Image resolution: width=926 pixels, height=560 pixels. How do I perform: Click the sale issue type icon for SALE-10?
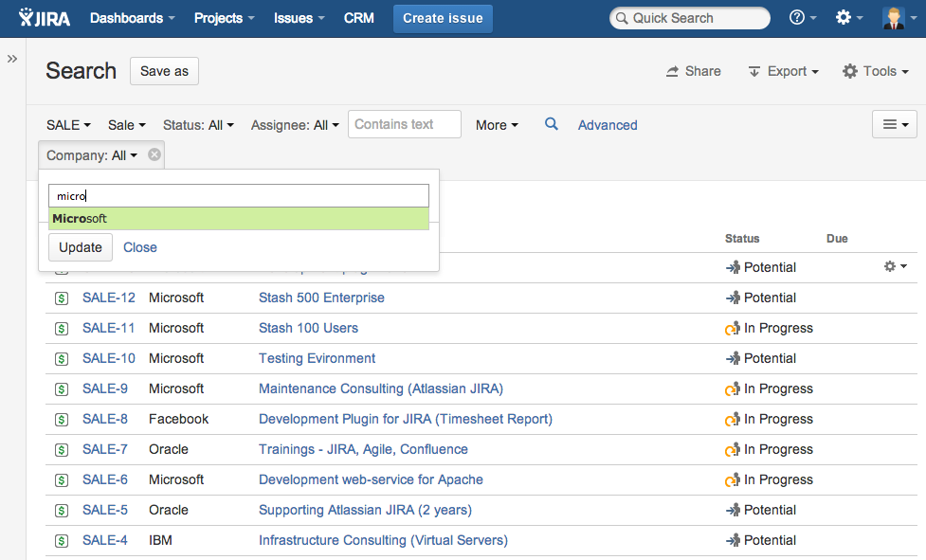point(62,359)
